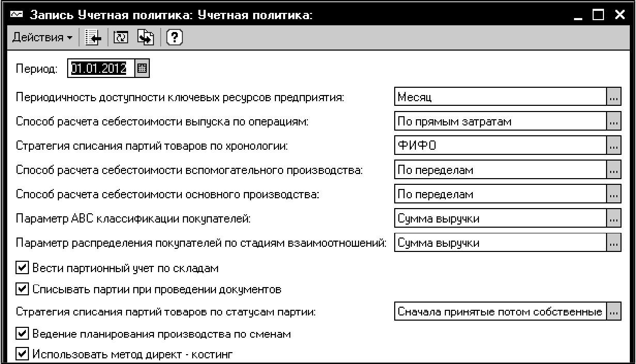This screenshot has height=364, width=636.
Task: Click Сумма выручки field for стадиям взаимоотношений
Action: pyautogui.click(x=500, y=243)
